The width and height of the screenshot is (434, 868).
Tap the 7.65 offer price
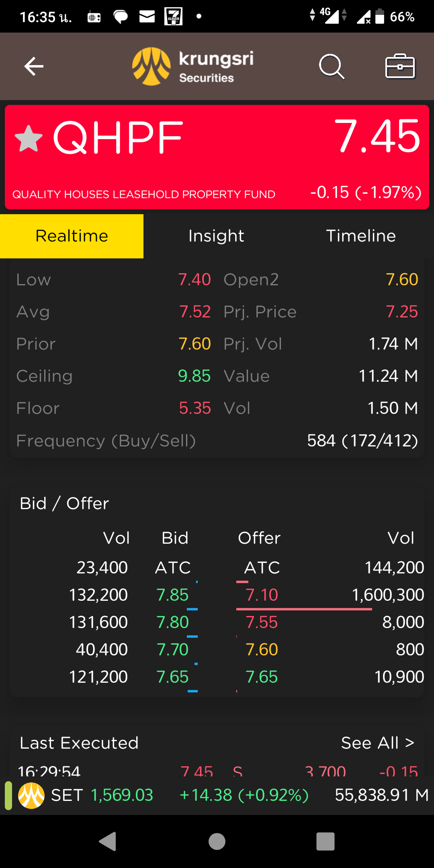coord(262,677)
